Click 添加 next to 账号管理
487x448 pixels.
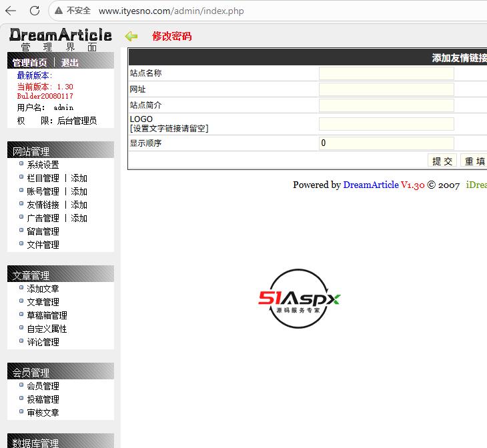pyautogui.click(x=79, y=191)
